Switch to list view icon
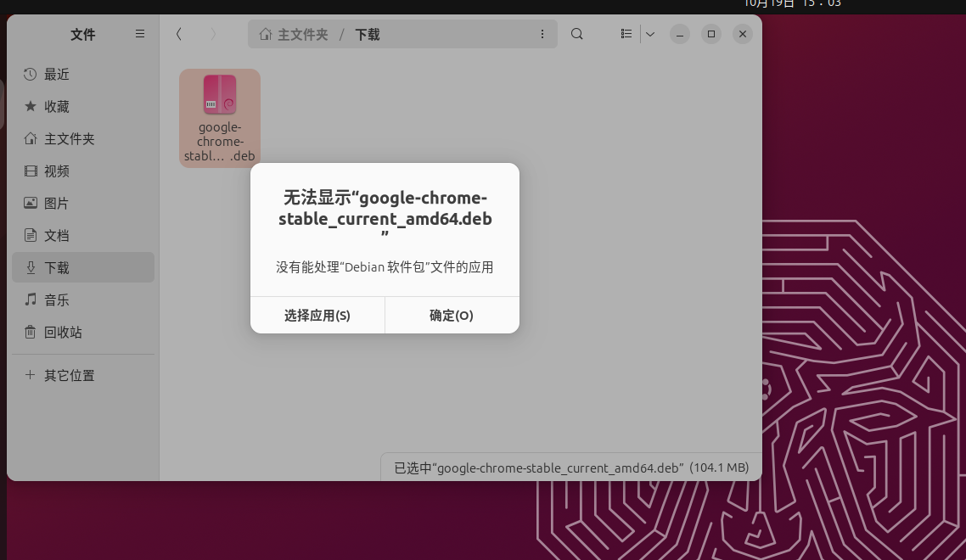966x560 pixels. click(626, 34)
